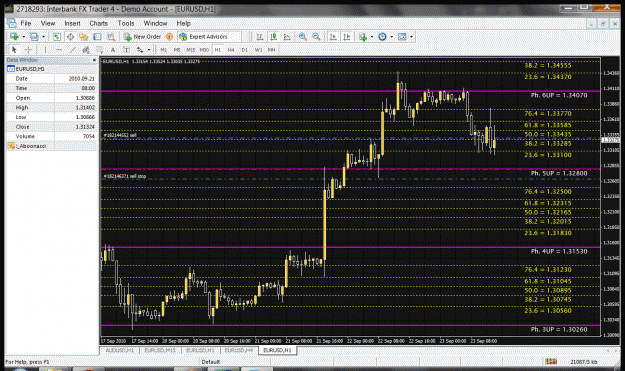Expand the Profiles dropdown arrow
The width and height of the screenshot is (625, 371).
click(x=43, y=37)
